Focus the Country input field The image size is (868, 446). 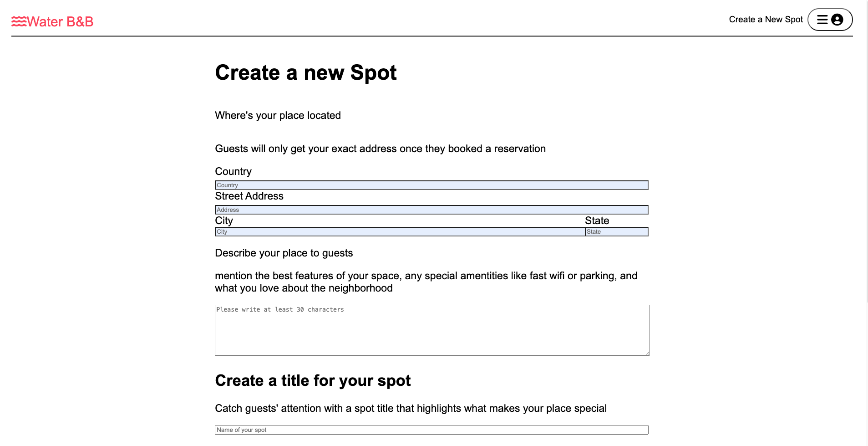coord(431,185)
